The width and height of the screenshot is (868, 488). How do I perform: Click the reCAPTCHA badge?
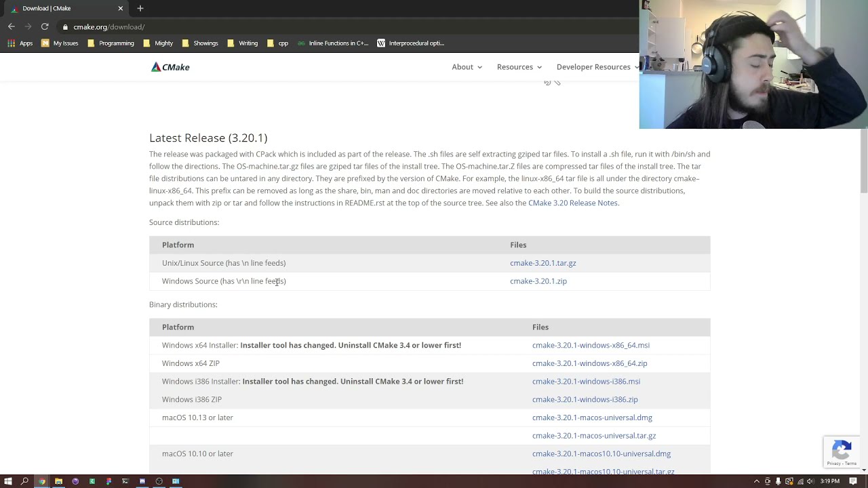842,452
